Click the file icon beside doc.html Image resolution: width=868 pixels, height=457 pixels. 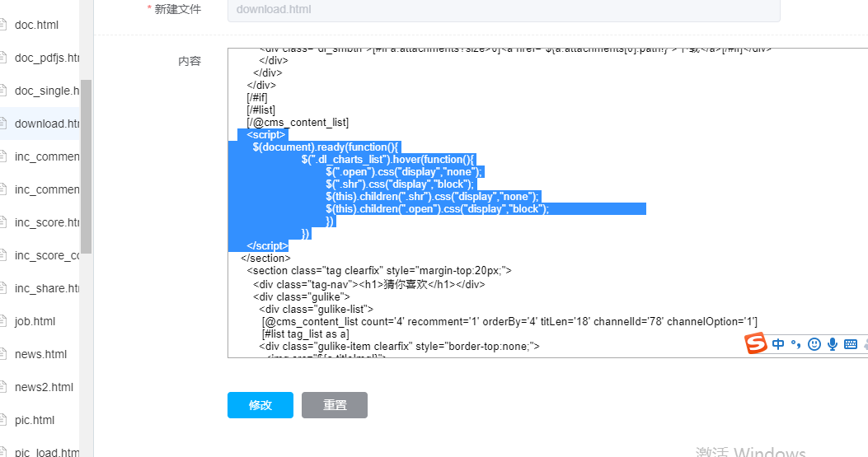tap(2, 25)
